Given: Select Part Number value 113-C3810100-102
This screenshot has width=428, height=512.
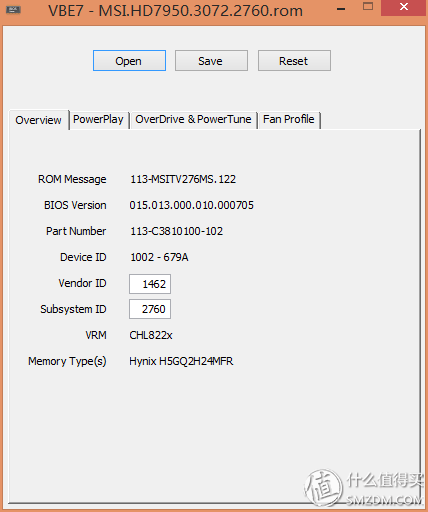Looking at the screenshot, I should [177, 231].
